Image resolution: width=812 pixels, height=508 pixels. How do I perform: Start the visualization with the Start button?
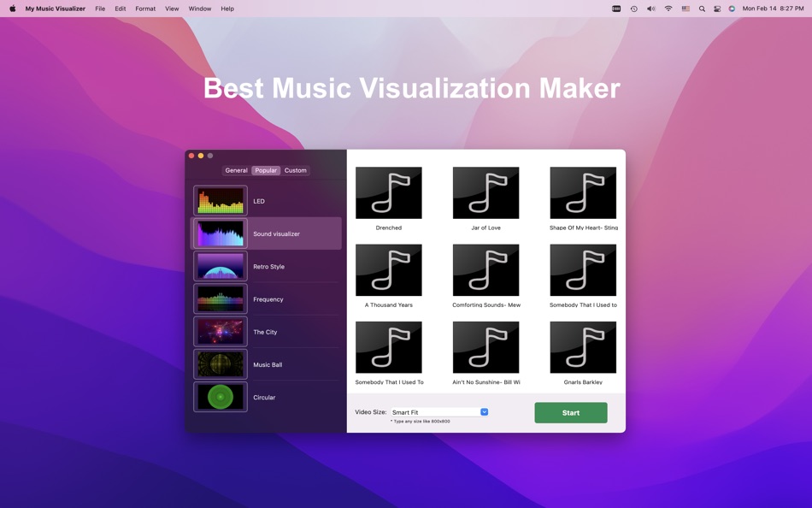(x=571, y=412)
